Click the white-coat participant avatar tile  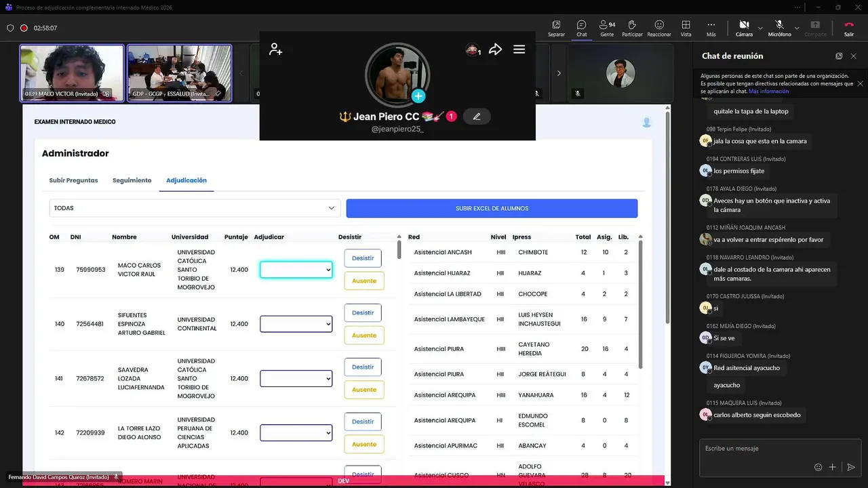pos(620,73)
